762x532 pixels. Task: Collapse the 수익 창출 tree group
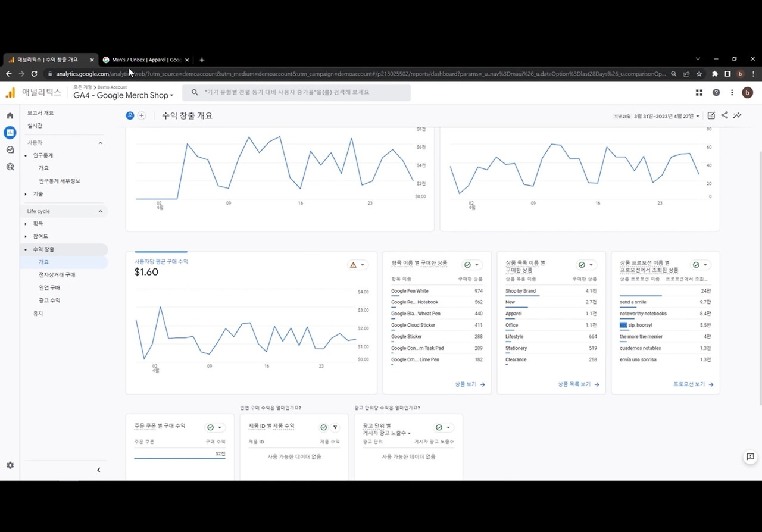[26, 250]
